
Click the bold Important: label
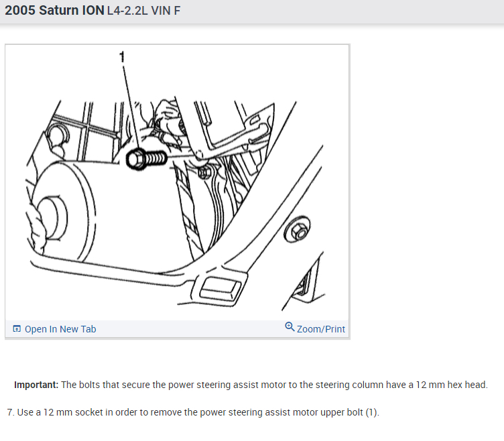tap(36, 385)
